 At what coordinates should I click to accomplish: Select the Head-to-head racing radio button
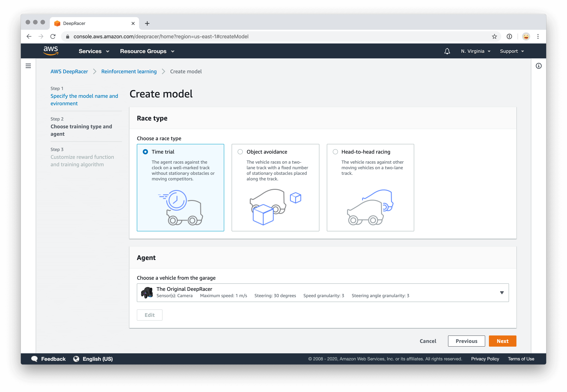point(335,152)
